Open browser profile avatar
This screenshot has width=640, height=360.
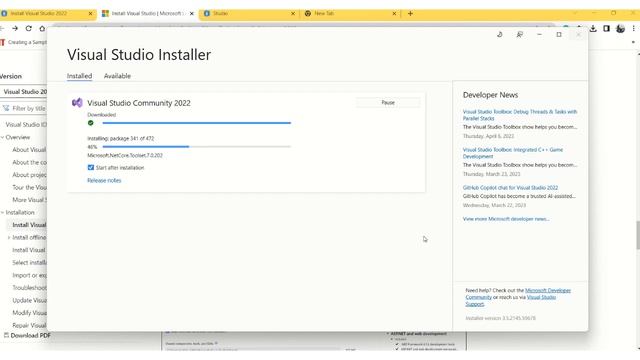coord(620,29)
